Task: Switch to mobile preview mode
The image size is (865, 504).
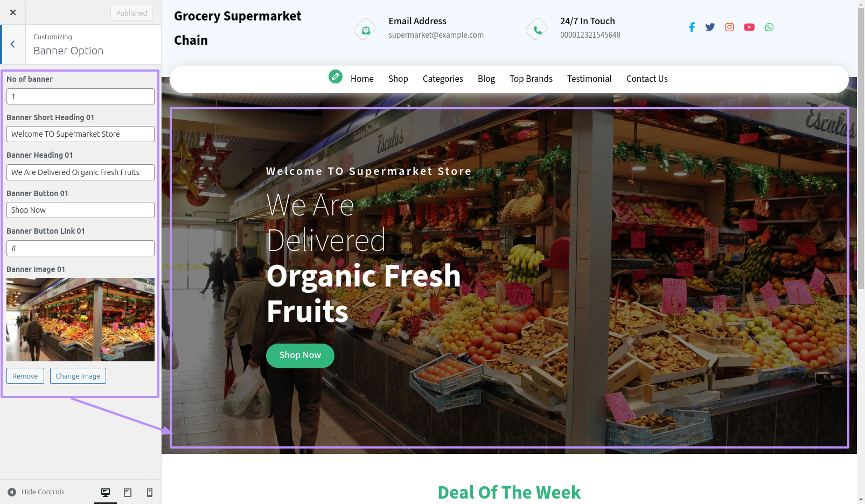Action: [150, 492]
